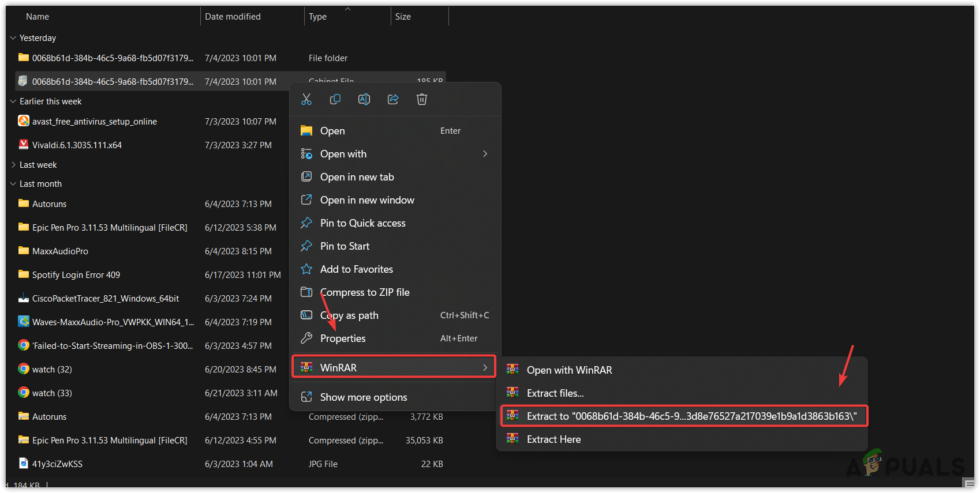Select Open with WinRAR
The image size is (980, 493).
(x=569, y=370)
